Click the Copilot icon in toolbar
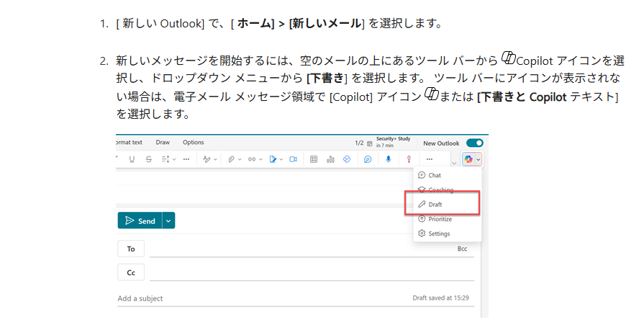Screen dimensions: 644x325 coord(468,159)
